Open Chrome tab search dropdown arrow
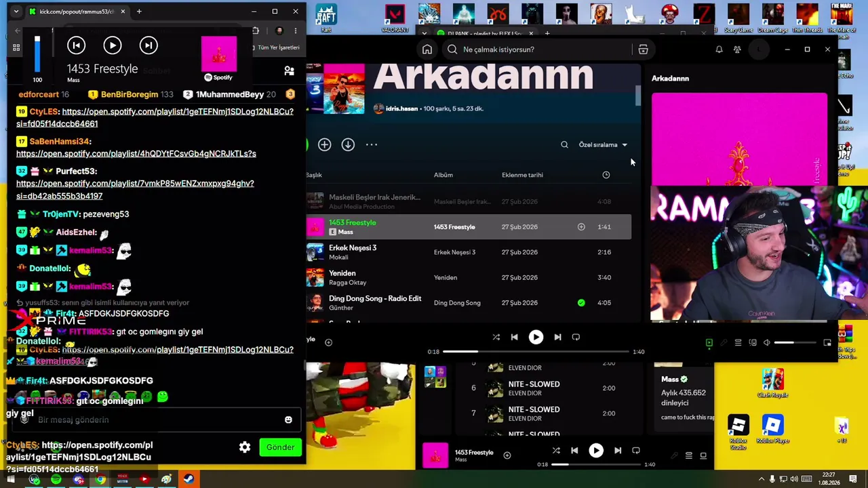Screen dimensions: 868x488 (x=16, y=12)
